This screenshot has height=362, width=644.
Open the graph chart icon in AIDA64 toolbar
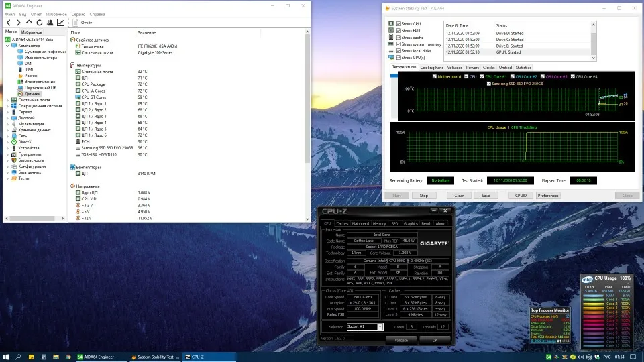[x=59, y=23]
